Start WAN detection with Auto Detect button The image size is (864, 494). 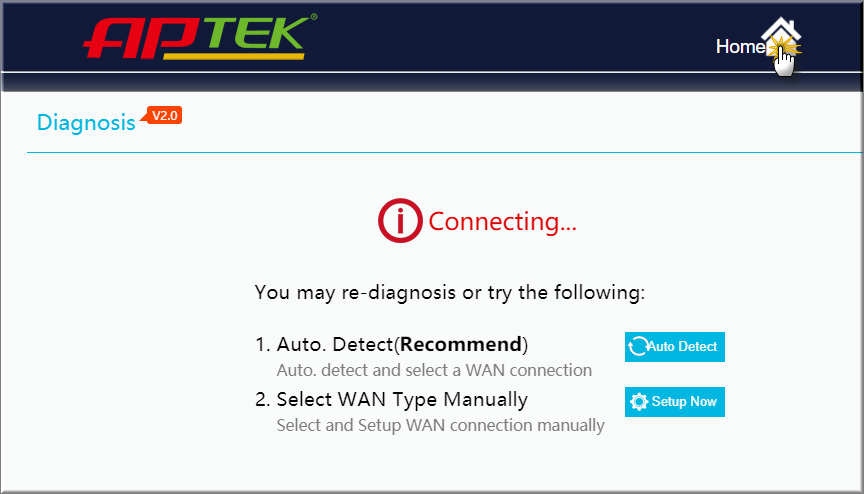(674, 346)
